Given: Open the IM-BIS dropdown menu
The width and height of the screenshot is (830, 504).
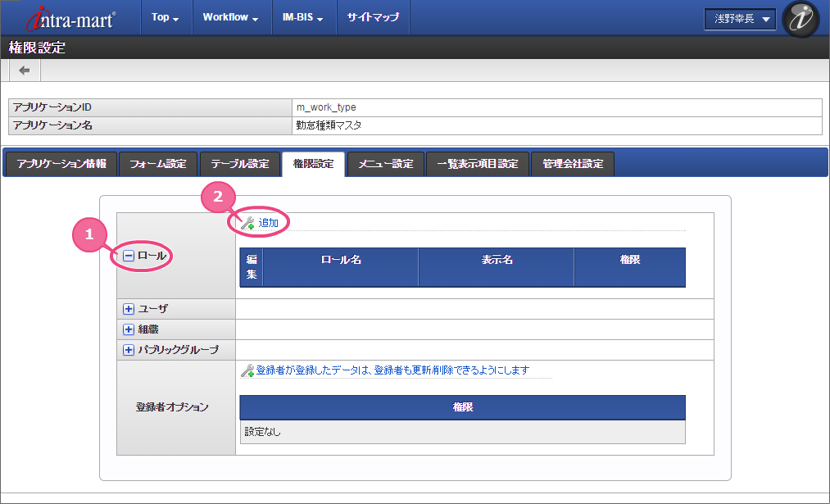Looking at the screenshot, I should point(303,17).
